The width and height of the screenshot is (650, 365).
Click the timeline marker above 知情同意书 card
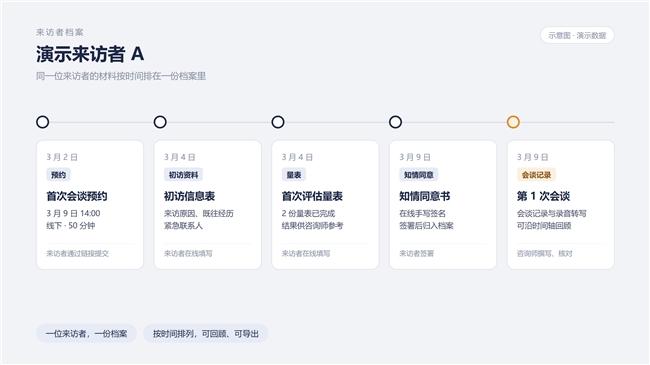point(395,122)
